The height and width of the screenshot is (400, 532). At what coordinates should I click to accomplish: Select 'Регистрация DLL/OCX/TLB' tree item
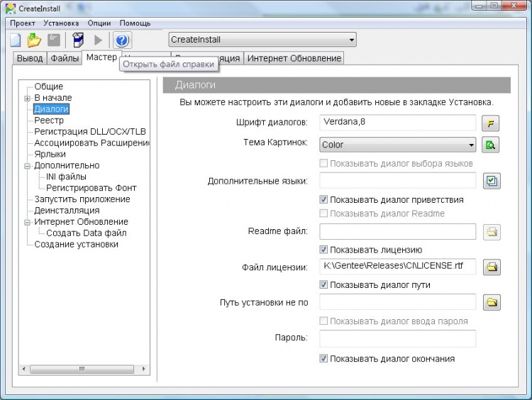(x=90, y=132)
